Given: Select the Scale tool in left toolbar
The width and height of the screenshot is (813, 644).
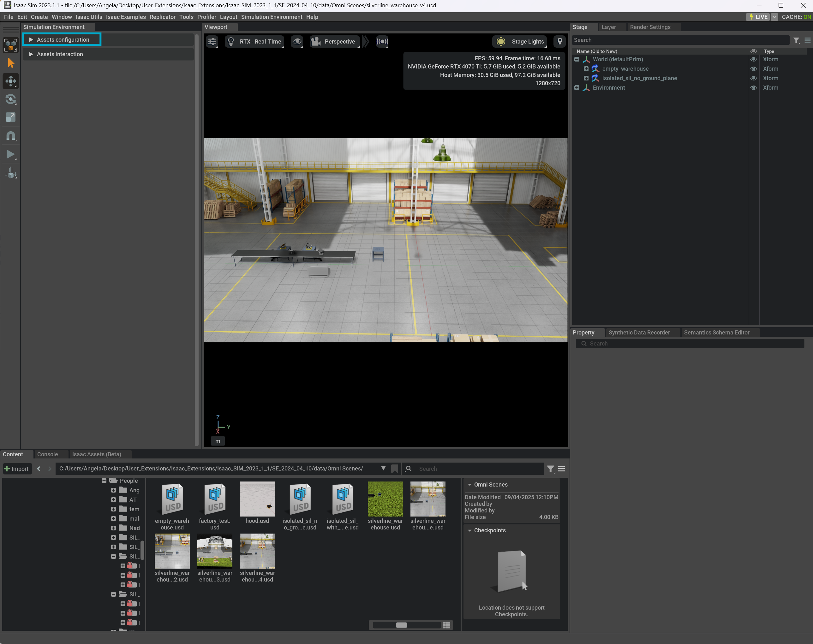Looking at the screenshot, I should 10,117.
